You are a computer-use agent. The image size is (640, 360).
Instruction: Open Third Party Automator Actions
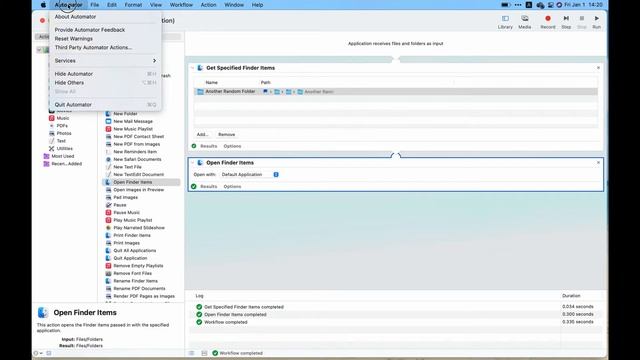pyautogui.click(x=93, y=47)
